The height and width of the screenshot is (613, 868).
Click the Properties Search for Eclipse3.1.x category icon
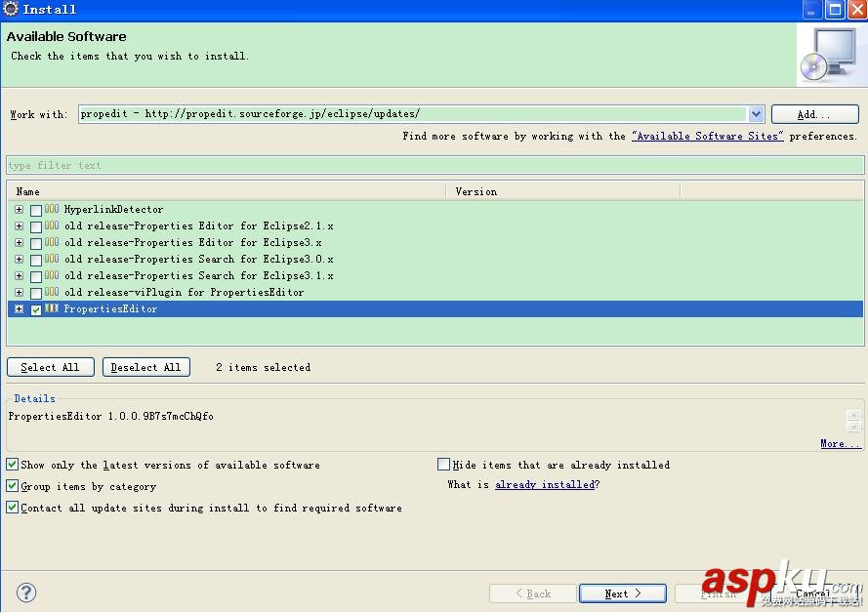tap(52, 275)
